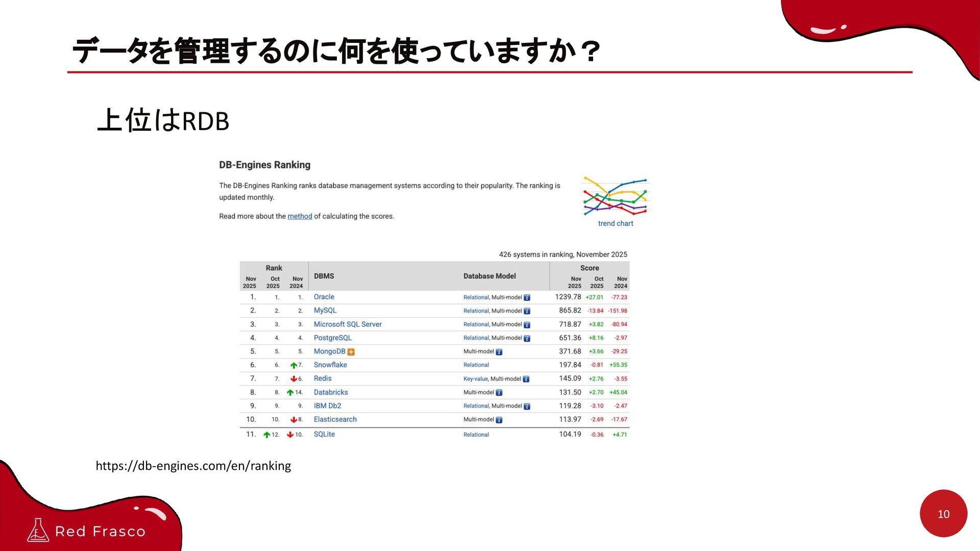Click red down arrow in Elasticsearch row
Image resolution: width=980 pixels, height=551 pixels.
pyautogui.click(x=293, y=420)
